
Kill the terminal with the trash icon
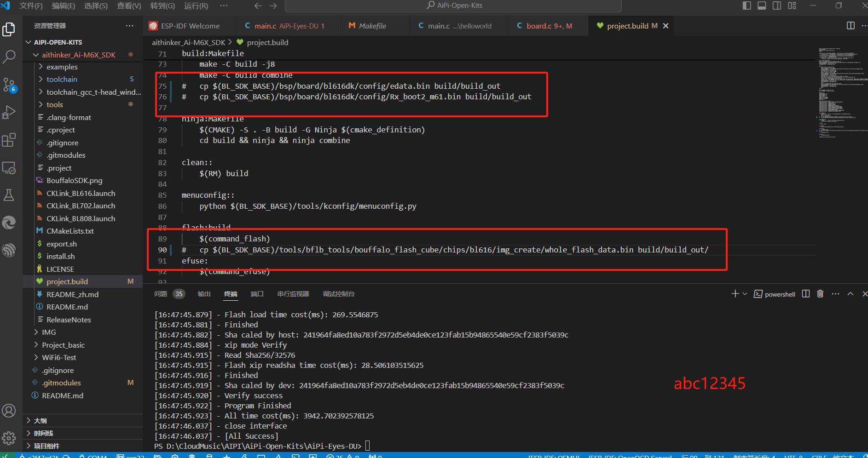coord(820,294)
